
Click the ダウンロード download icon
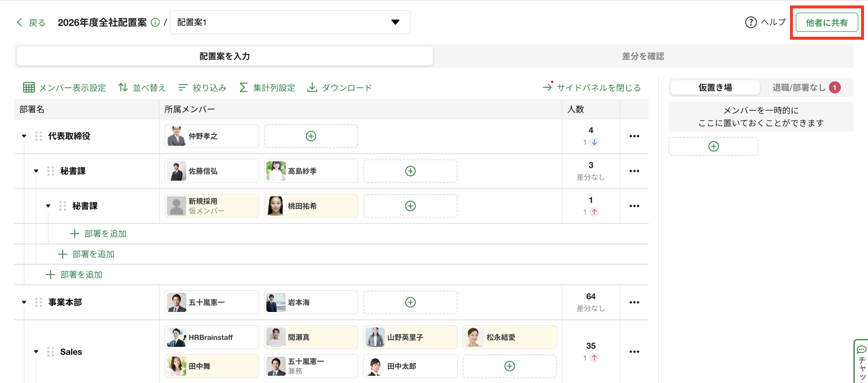[312, 88]
